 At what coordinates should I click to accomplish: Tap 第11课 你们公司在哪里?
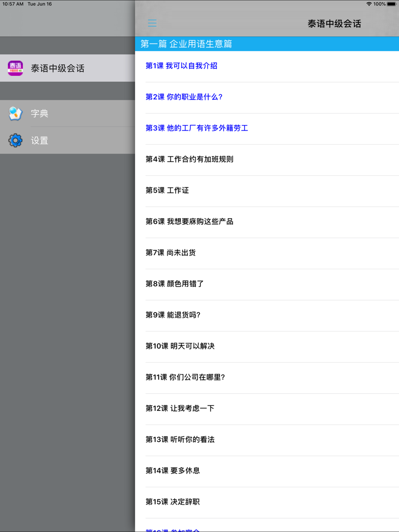267,378
